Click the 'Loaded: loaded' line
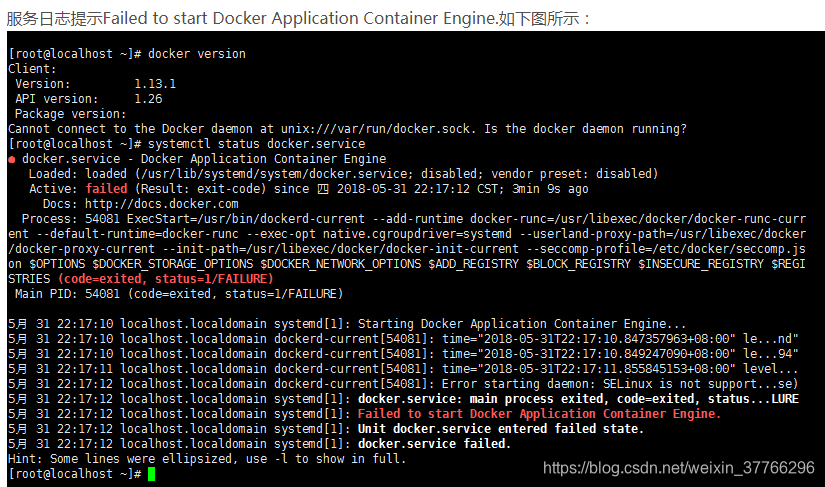 pyautogui.click(x=343, y=174)
